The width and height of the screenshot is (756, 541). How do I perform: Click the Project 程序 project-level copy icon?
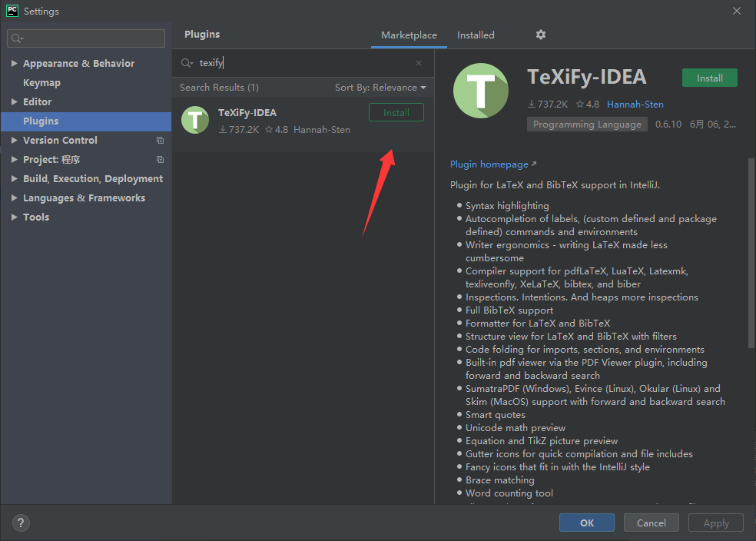(x=160, y=160)
